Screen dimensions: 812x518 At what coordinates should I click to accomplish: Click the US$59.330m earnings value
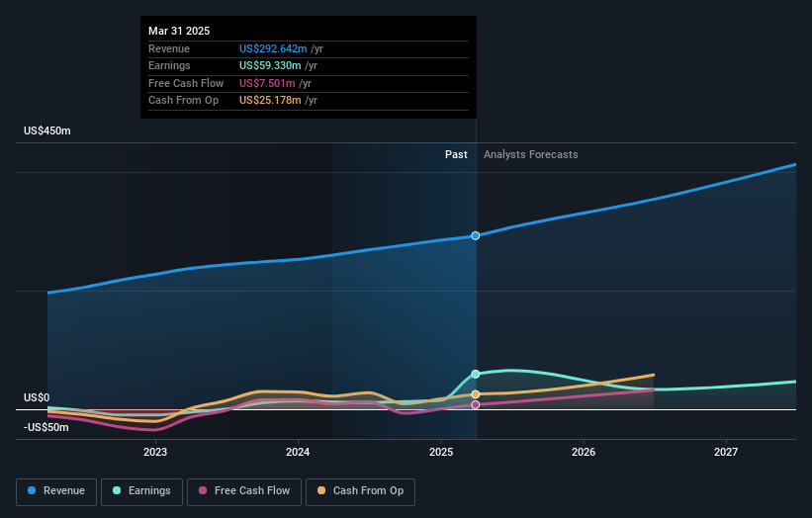[270, 65]
